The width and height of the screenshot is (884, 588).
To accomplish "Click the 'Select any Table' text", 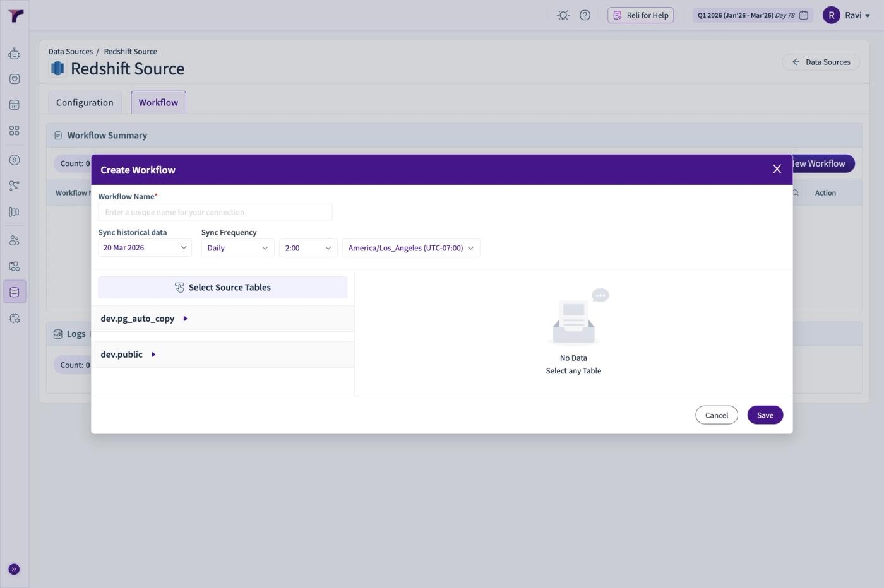I will (x=573, y=371).
